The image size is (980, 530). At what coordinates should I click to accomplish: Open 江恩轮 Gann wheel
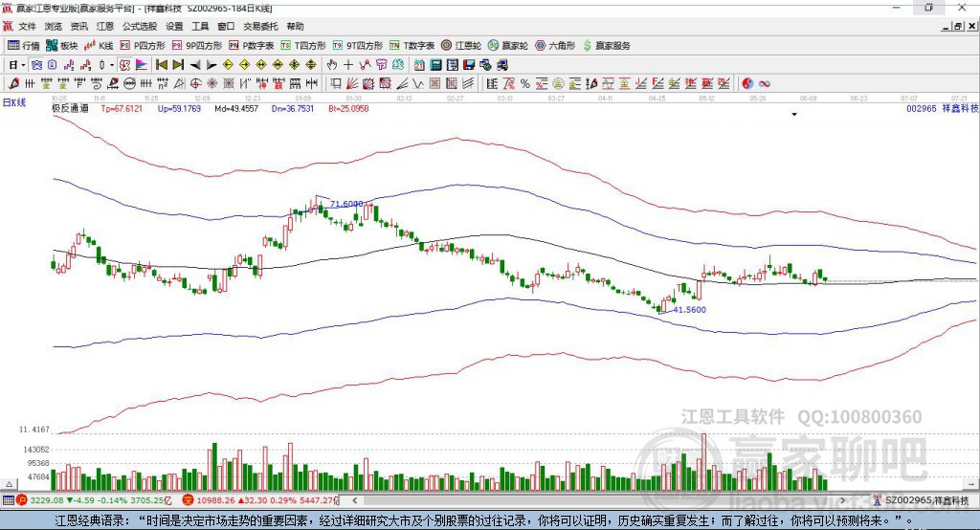[461, 46]
